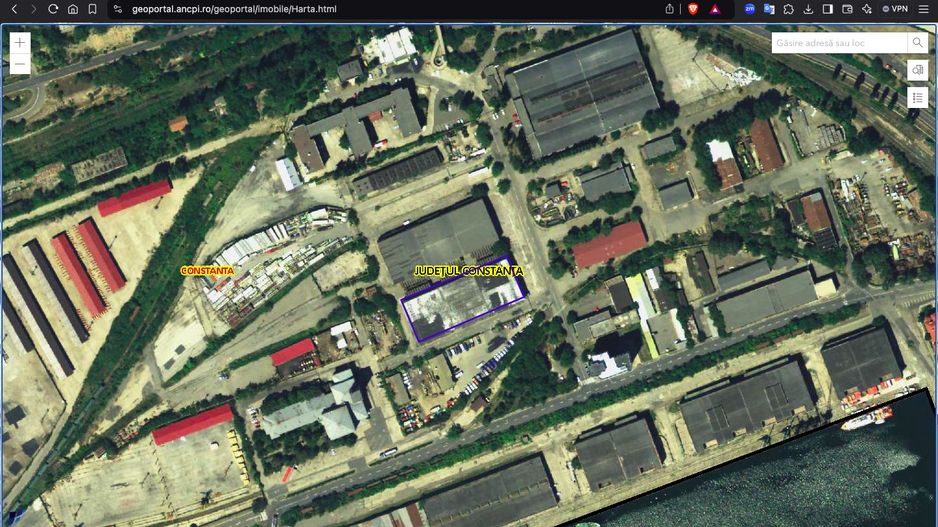Viewport: 938px width, 527px height.
Task: Zoom in on the map
Action: click(x=19, y=43)
